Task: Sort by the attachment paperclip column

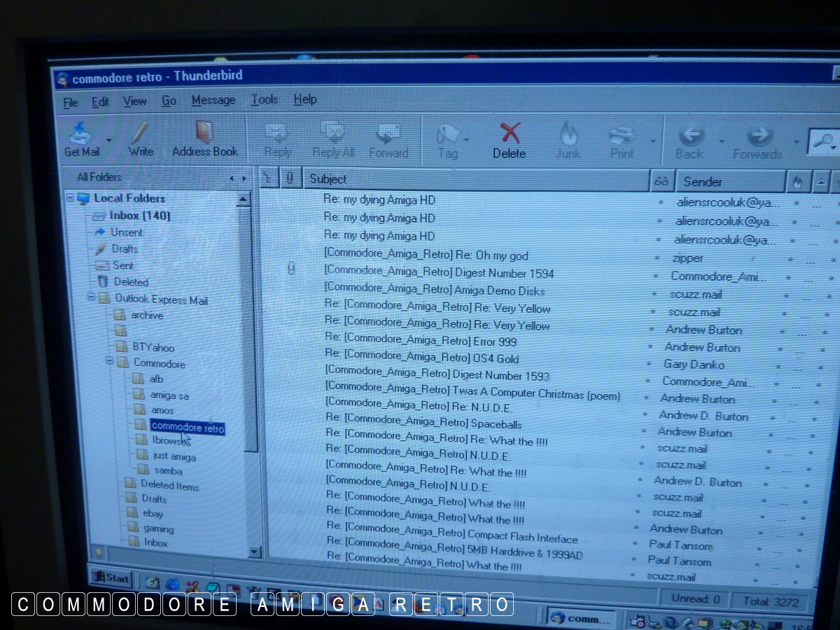Action: point(290,178)
